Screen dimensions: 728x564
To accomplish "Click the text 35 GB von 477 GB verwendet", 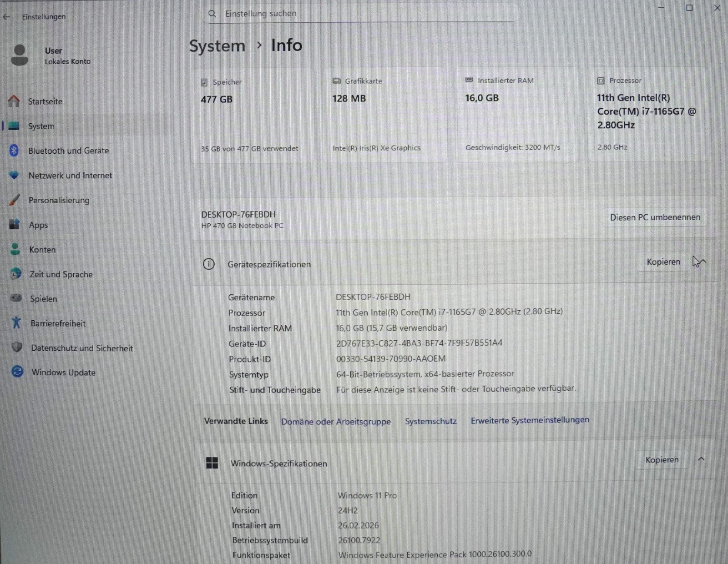I will click(249, 149).
